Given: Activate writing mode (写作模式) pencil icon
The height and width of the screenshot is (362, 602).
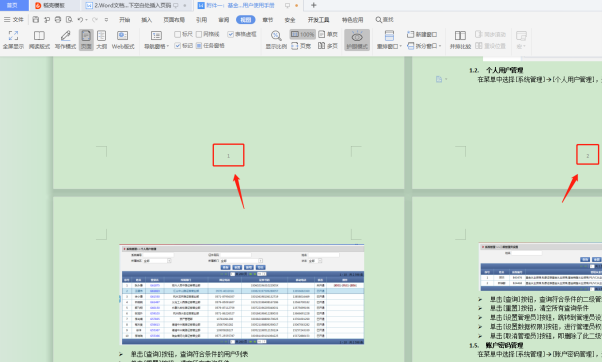Looking at the screenshot, I should coord(65,40).
